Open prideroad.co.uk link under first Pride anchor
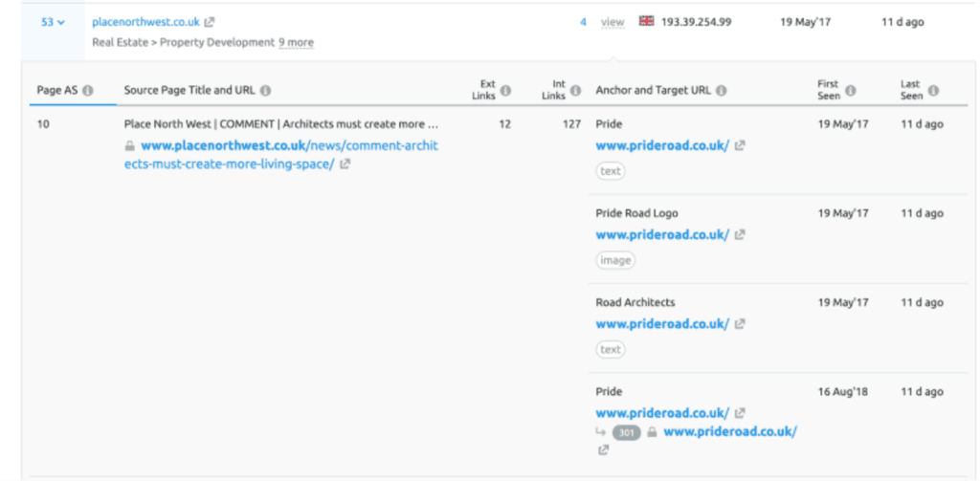This screenshot has height=481, width=980. click(x=662, y=145)
